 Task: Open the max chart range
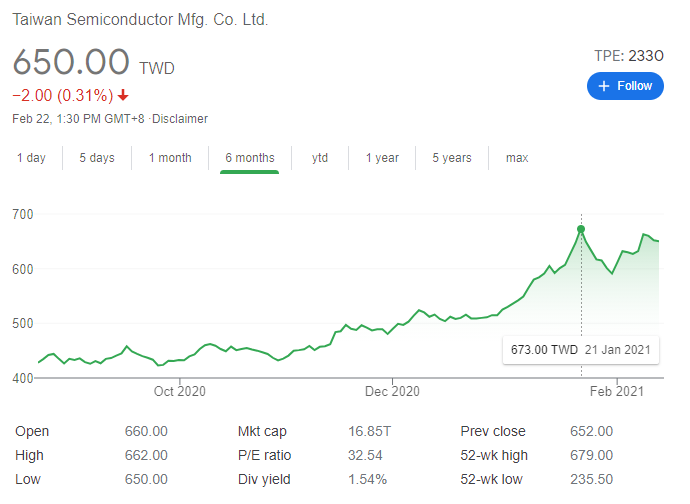[x=517, y=158]
